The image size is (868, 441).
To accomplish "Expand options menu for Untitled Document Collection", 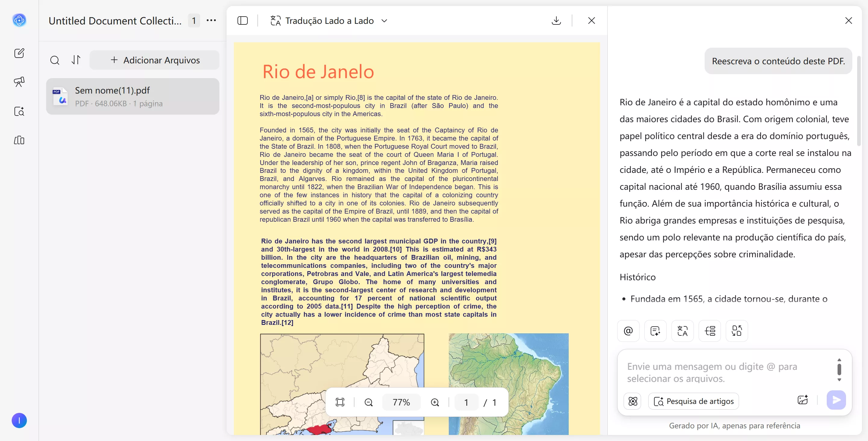I will pos(211,21).
